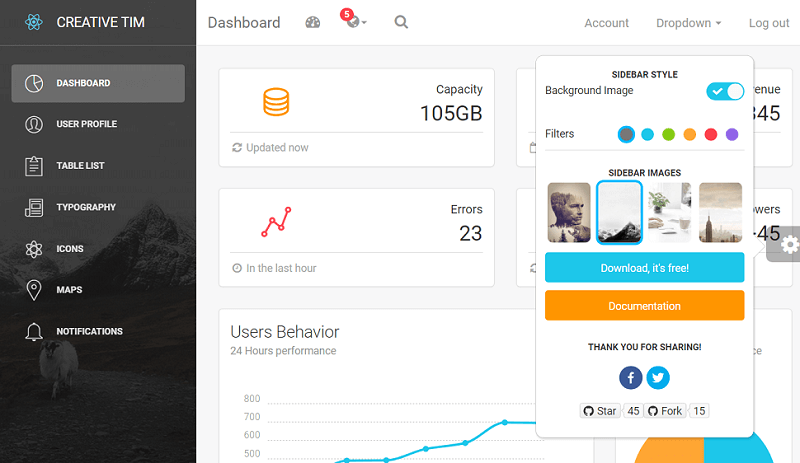Image resolution: width=800 pixels, height=463 pixels.
Task: Click the GitHub Star button
Action: pos(601,411)
